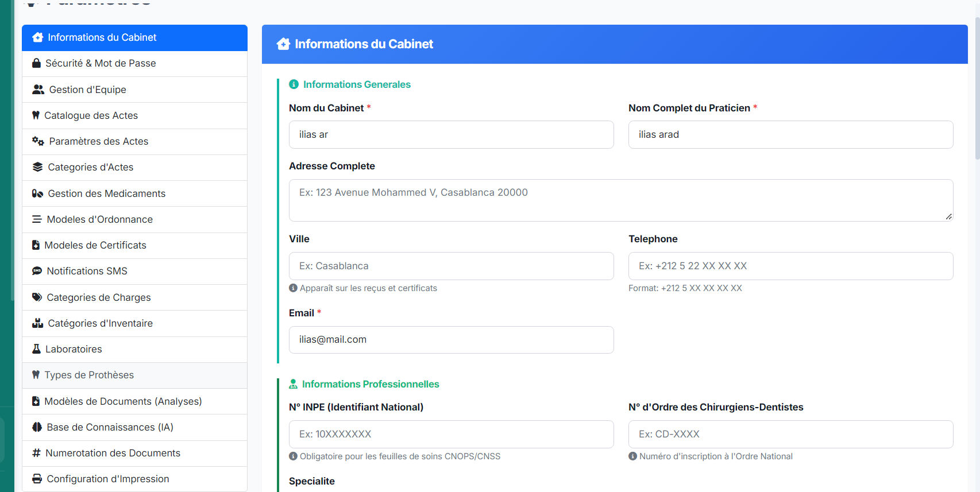Click the info icon next to Informations Generales

click(x=294, y=84)
